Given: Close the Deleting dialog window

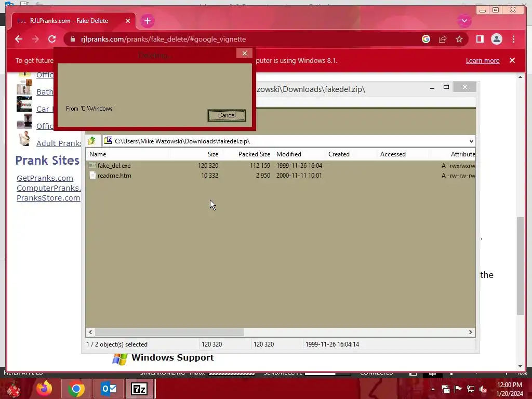Looking at the screenshot, I should pos(244,54).
